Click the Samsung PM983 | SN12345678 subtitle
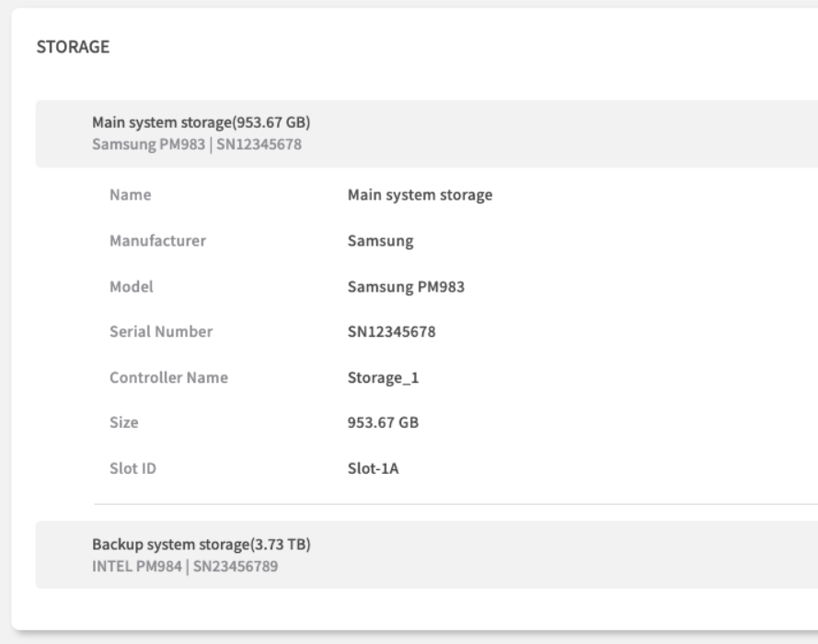818x644 pixels. 197,144
